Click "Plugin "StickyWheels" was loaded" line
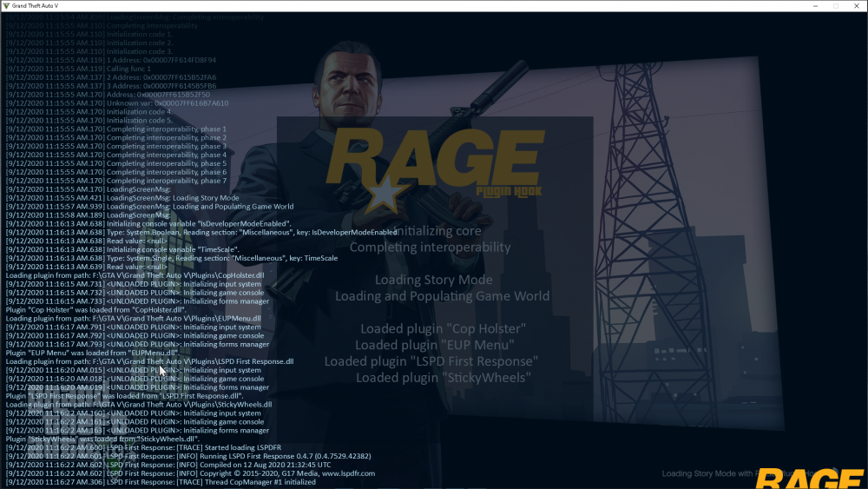Viewport: 868px width, 489px height. tap(102, 439)
